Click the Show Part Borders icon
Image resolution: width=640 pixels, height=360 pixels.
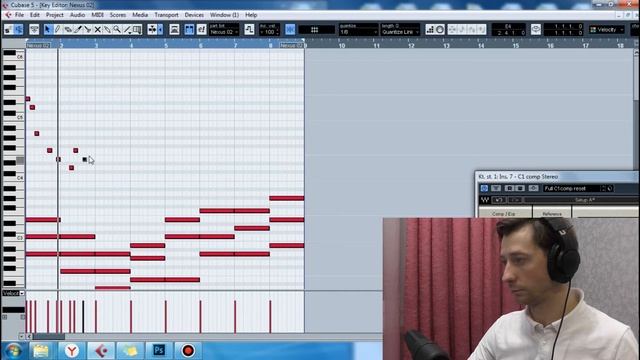189,29
